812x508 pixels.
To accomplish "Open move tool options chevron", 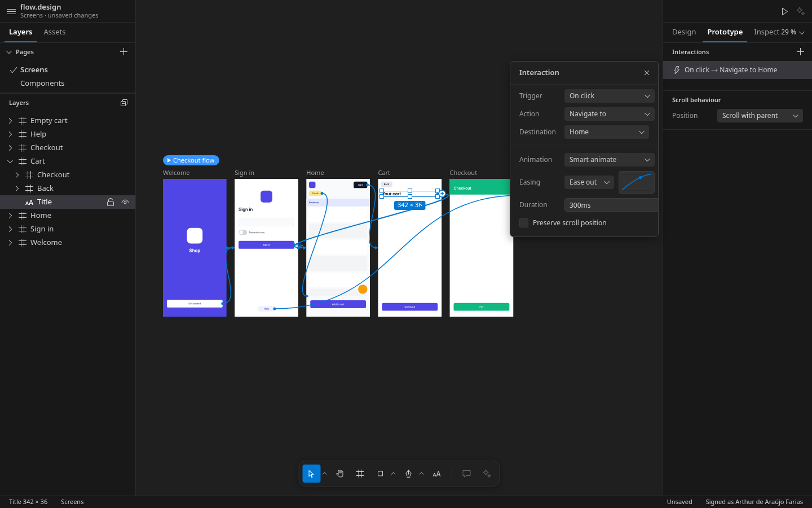I will [x=324, y=474].
